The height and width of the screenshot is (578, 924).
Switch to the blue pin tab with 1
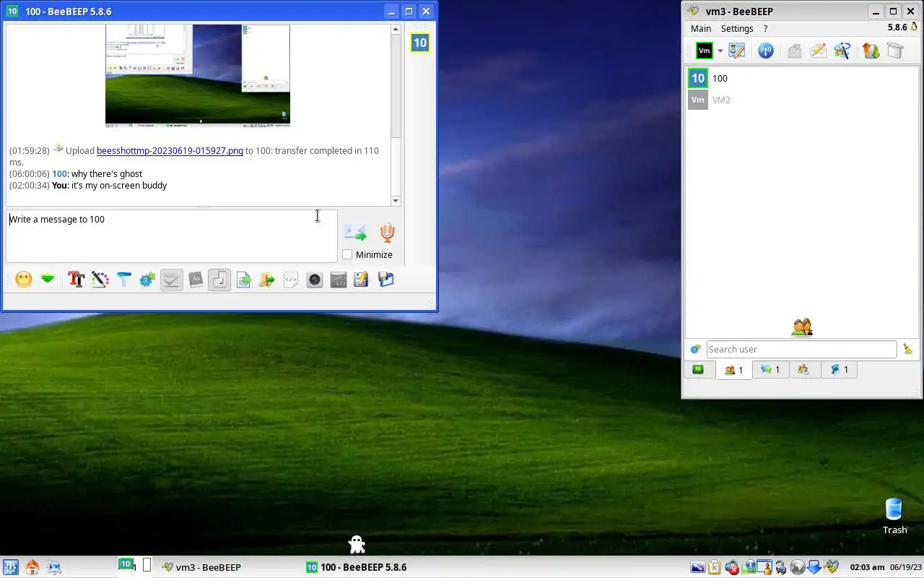(839, 369)
